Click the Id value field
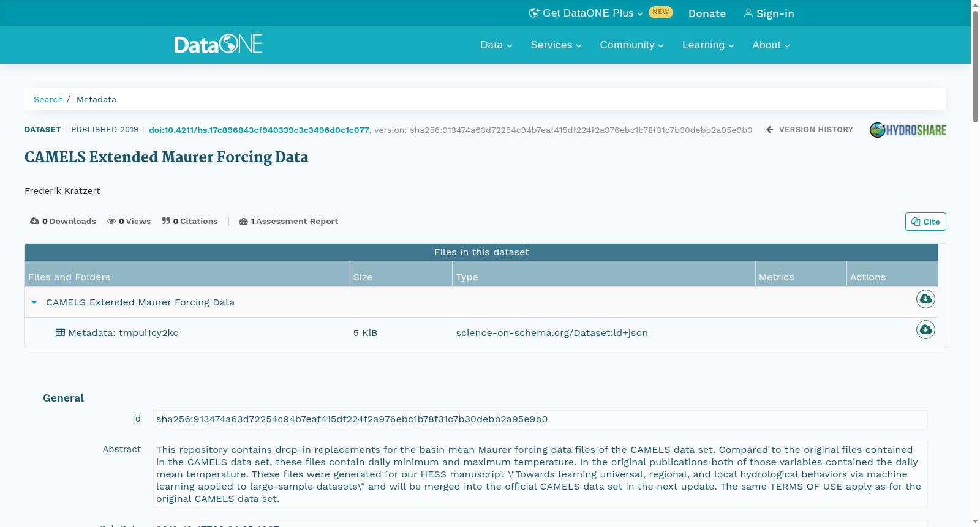 (x=540, y=419)
